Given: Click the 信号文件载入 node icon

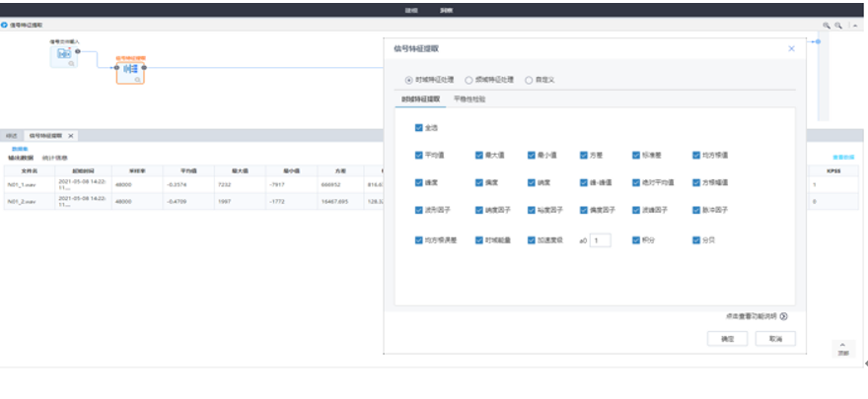Looking at the screenshot, I should click(64, 53).
